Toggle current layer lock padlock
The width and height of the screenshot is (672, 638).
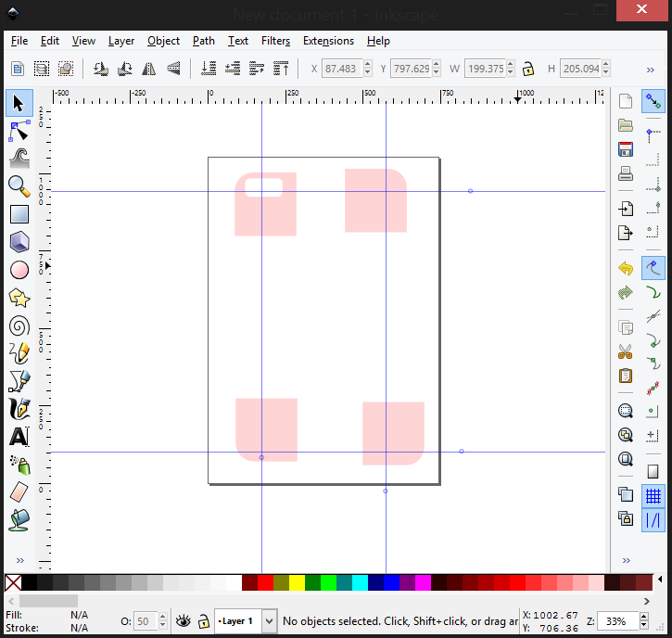tap(204, 621)
